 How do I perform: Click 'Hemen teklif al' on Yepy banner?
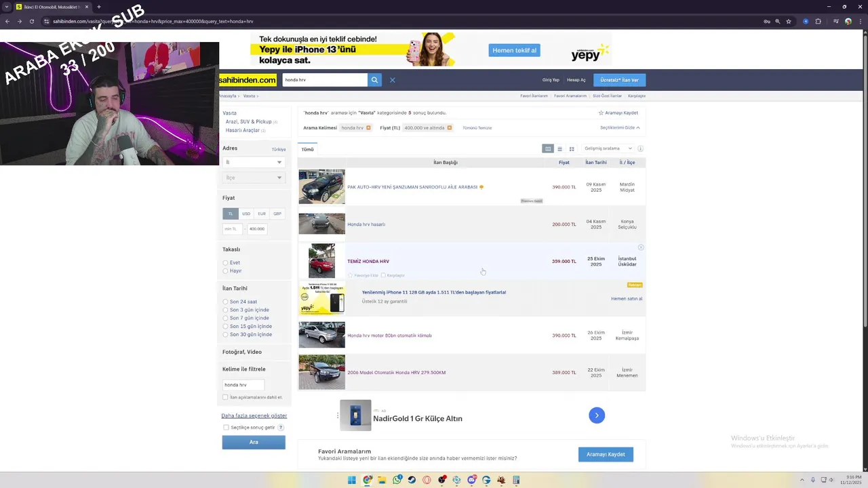coord(514,50)
